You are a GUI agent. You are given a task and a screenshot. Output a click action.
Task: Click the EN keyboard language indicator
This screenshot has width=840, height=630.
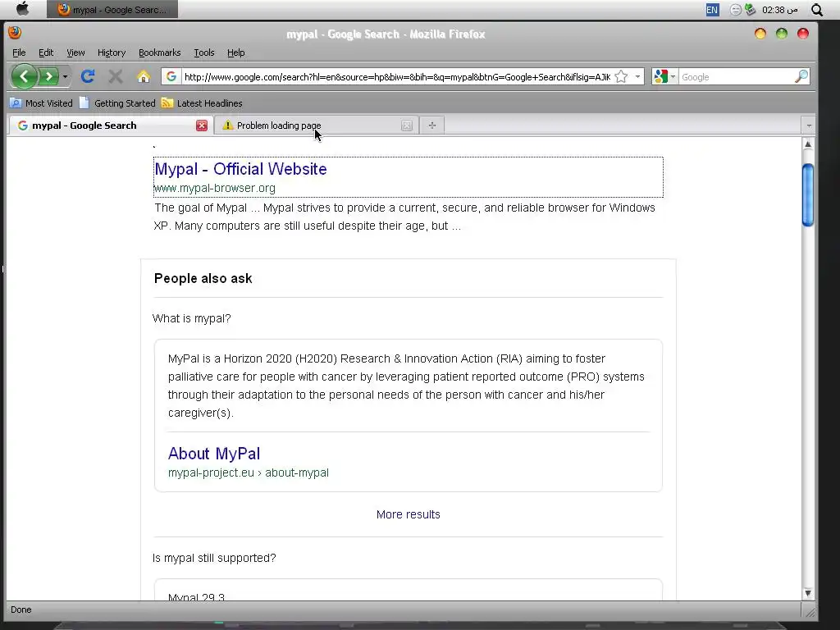(712, 10)
